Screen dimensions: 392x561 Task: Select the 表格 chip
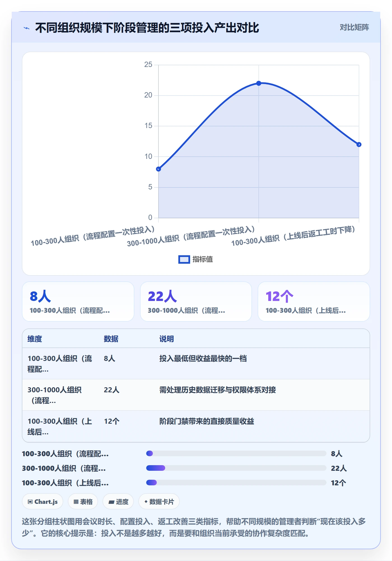click(x=83, y=502)
